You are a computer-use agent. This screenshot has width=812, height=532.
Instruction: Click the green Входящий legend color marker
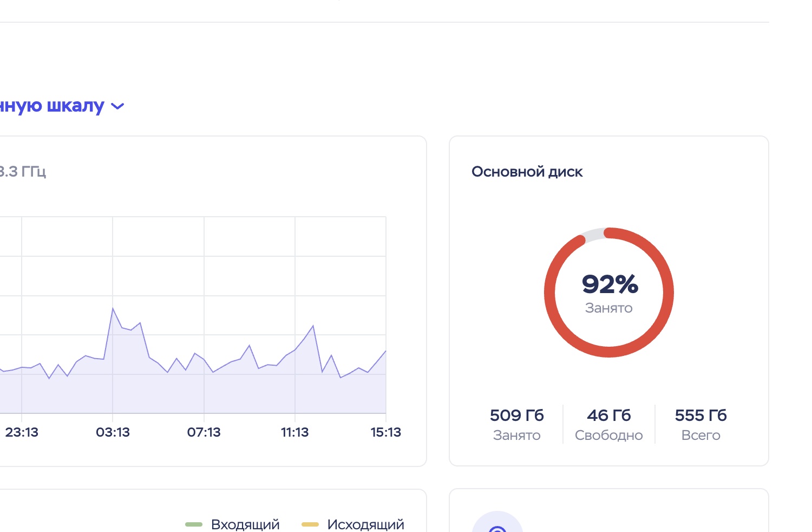tap(194, 524)
